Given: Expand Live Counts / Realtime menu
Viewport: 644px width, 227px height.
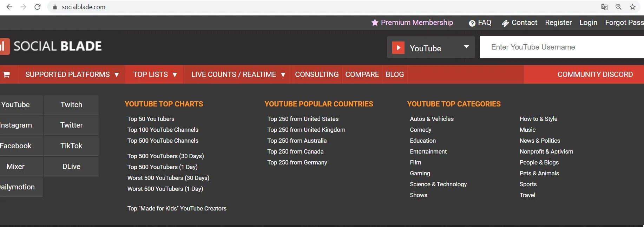Looking at the screenshot, I should pos(238,74).
